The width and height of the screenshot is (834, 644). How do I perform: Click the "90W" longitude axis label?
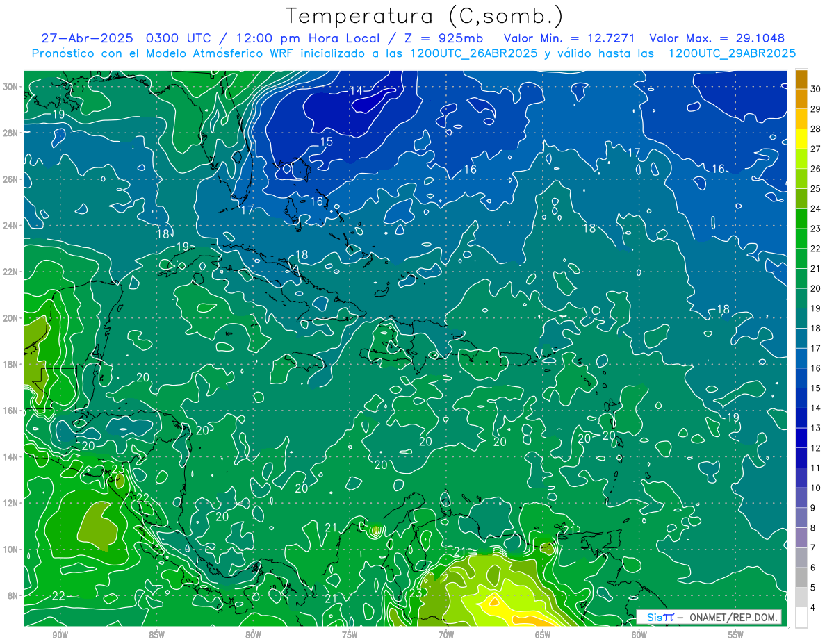(60, 636)
